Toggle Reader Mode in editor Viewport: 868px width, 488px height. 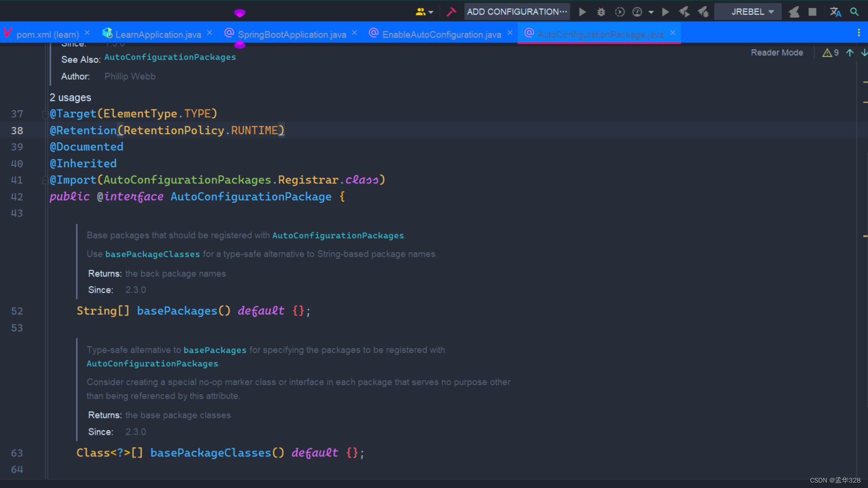click(x=777, y=52)
